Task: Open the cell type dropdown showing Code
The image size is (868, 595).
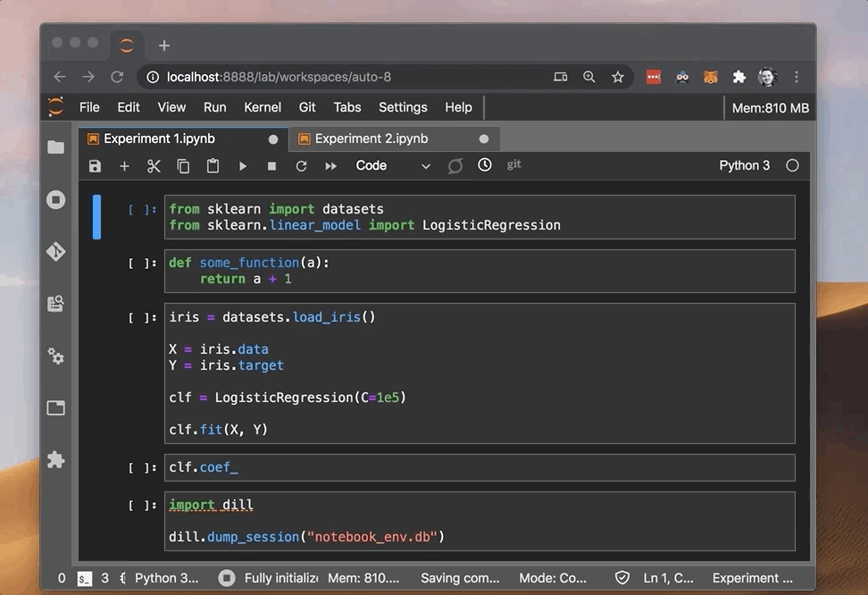Action: pyautogui.click(x=392, y=166)
